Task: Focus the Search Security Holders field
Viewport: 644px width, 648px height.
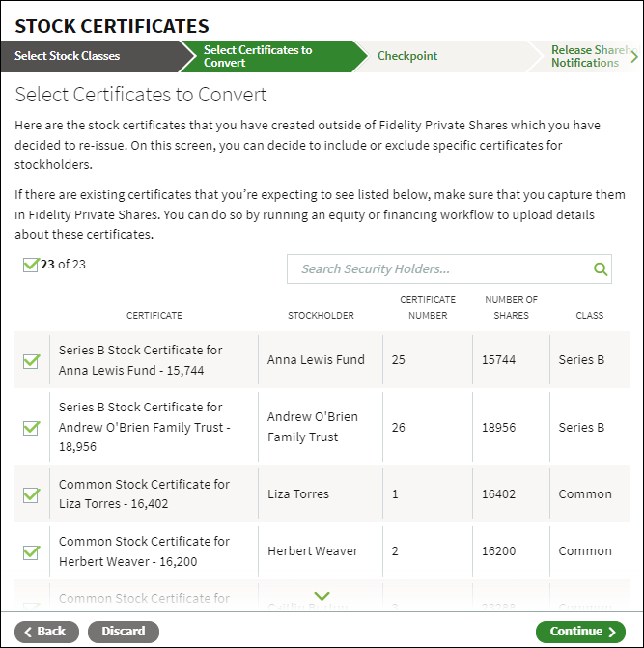Action: (x=449, y=269)
